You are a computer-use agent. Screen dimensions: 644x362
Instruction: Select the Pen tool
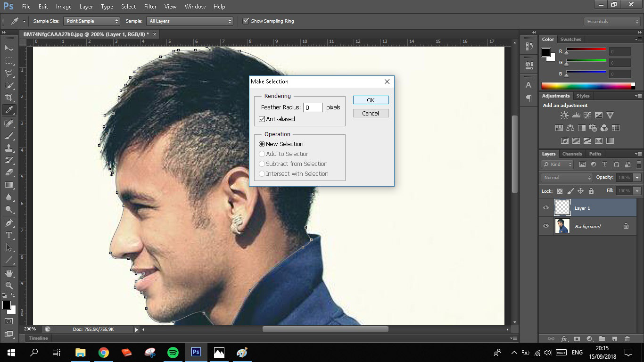click(9, 222)
